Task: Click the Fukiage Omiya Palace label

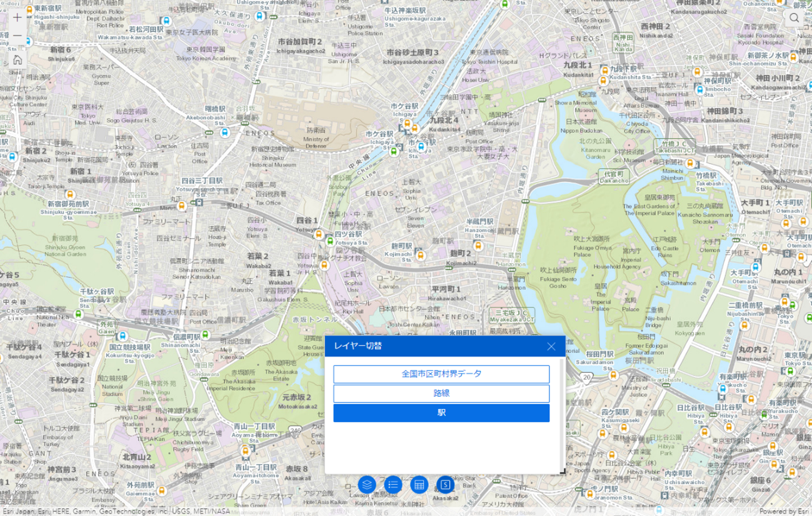Action: pyautogui.click(x=592, y=251)
